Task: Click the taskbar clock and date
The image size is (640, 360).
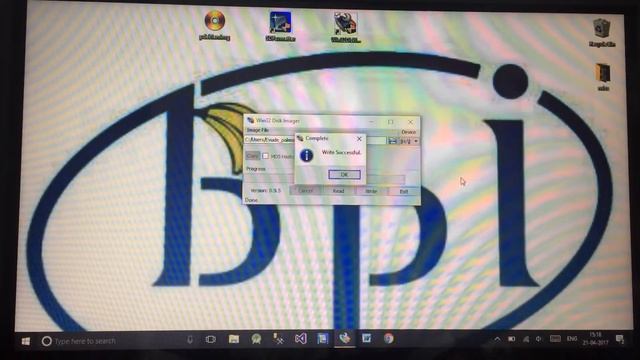Action: [x=596, y=339]
